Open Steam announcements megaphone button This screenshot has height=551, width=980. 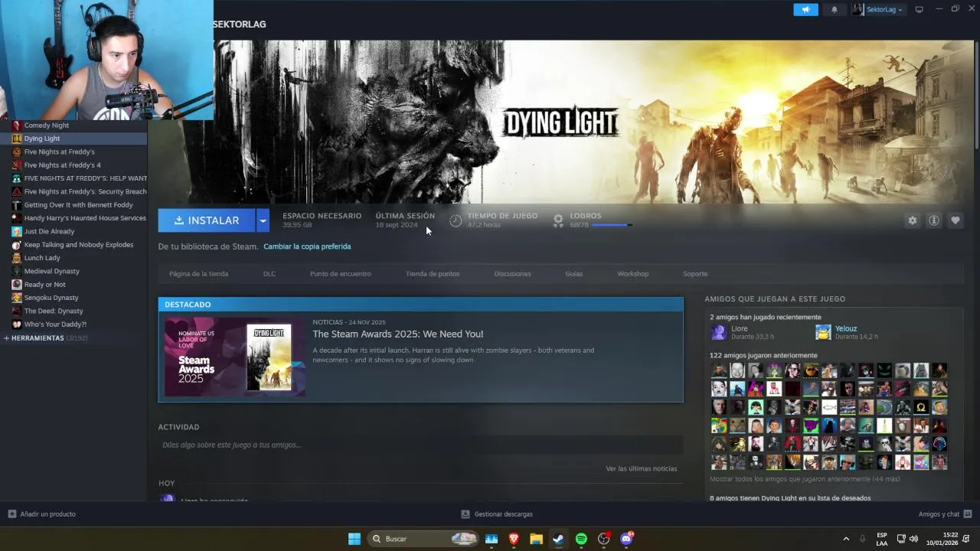click(x=805, y=9)
